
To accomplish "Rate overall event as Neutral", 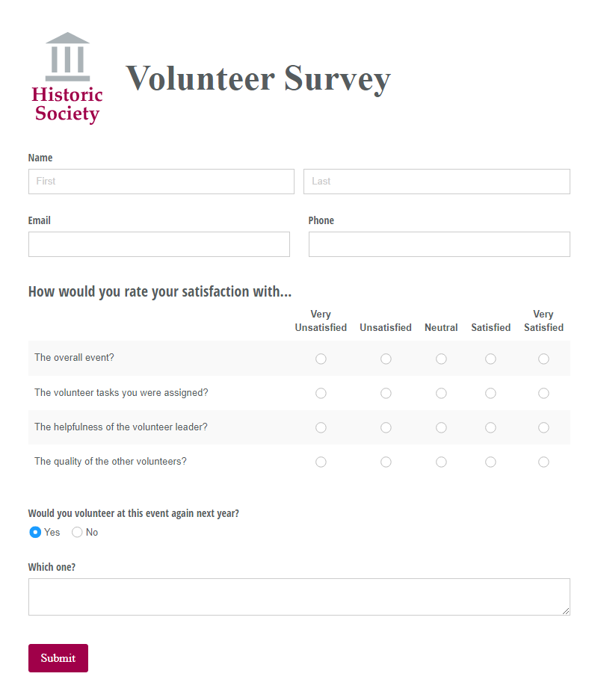I will click(441, 359).
